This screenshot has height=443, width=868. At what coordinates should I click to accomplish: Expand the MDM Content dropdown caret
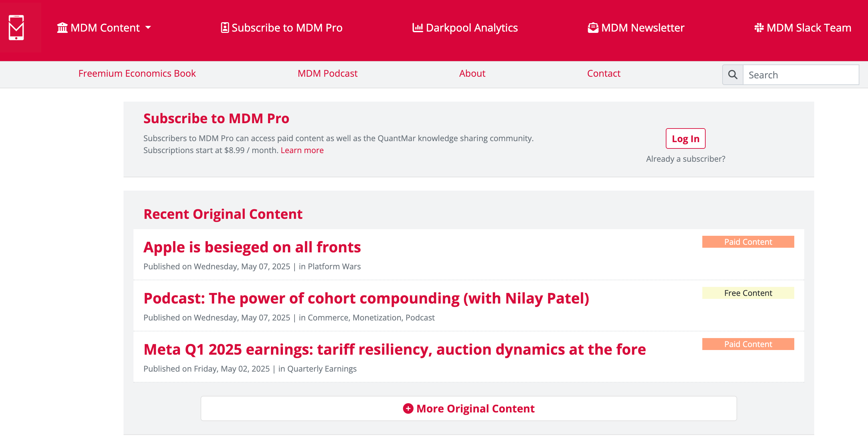[148, 28]
